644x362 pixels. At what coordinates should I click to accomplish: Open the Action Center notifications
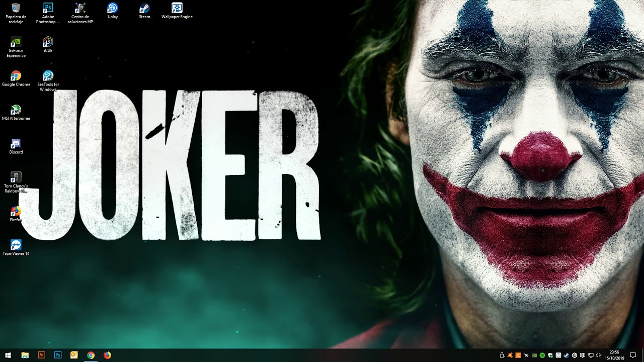click(633, 355)
